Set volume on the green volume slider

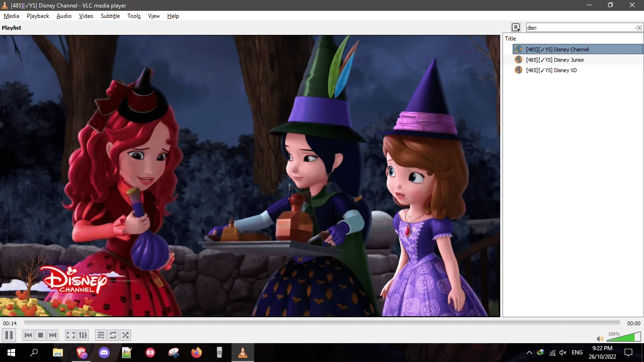coord(624,337)
